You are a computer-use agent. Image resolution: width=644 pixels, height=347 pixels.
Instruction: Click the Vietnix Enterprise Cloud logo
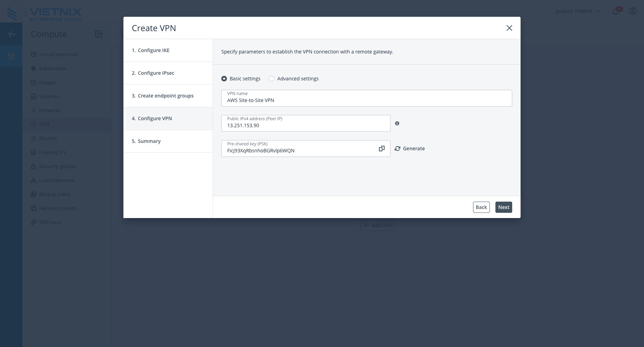point(44,12)
